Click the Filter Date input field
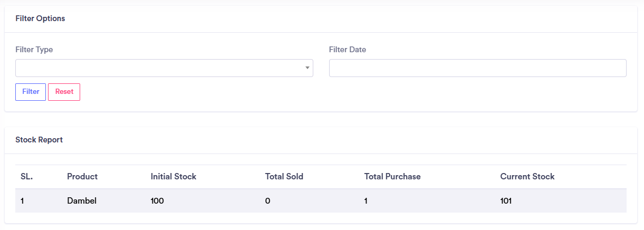This screenshot has height=230, width=644. pyautogui.click(x=477, y=68)
